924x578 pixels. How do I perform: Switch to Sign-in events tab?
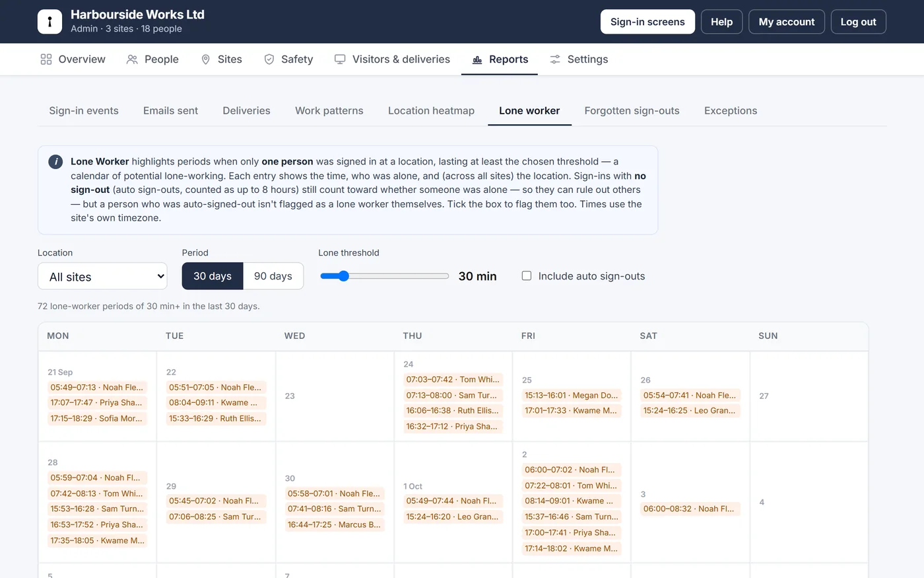click(84, 111)
